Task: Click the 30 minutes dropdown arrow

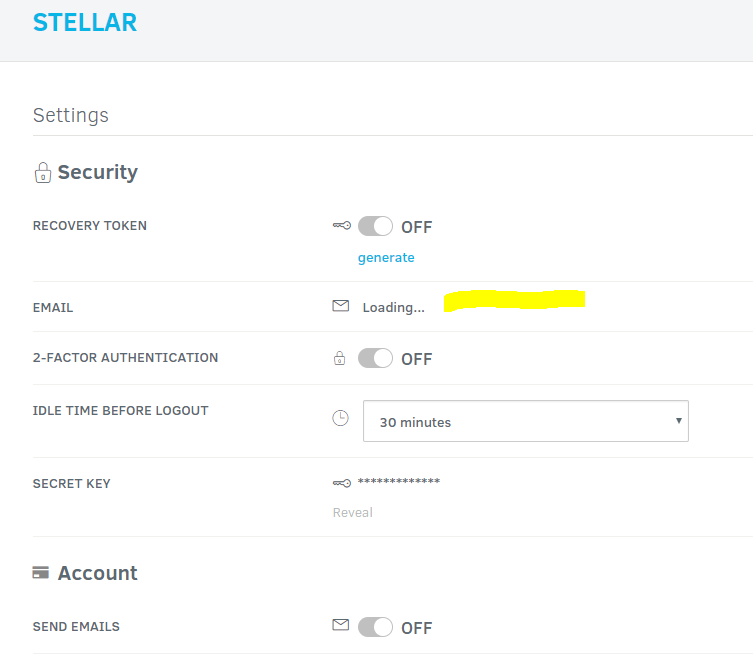Action: click(679, 421)
